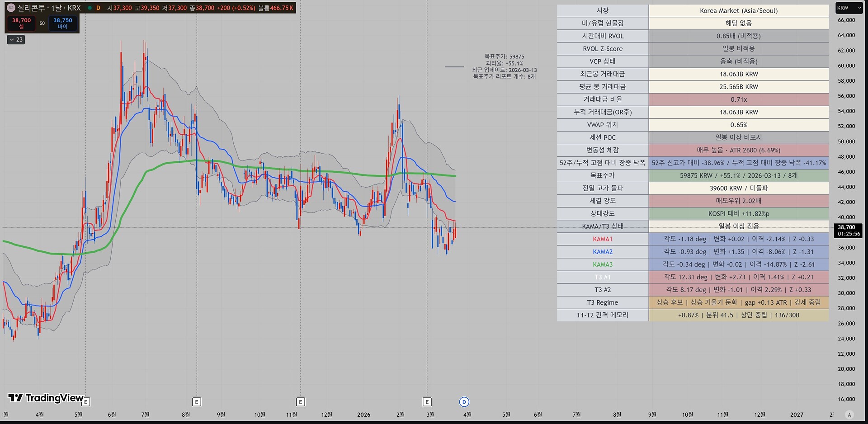Open the earnings marker near November
This screenshot has height=424, width=868.
[301, 402]
